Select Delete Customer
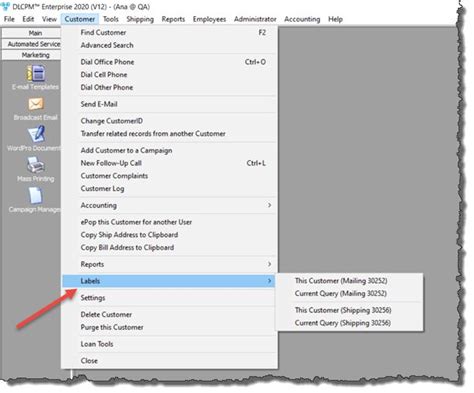 pos(170,315)
